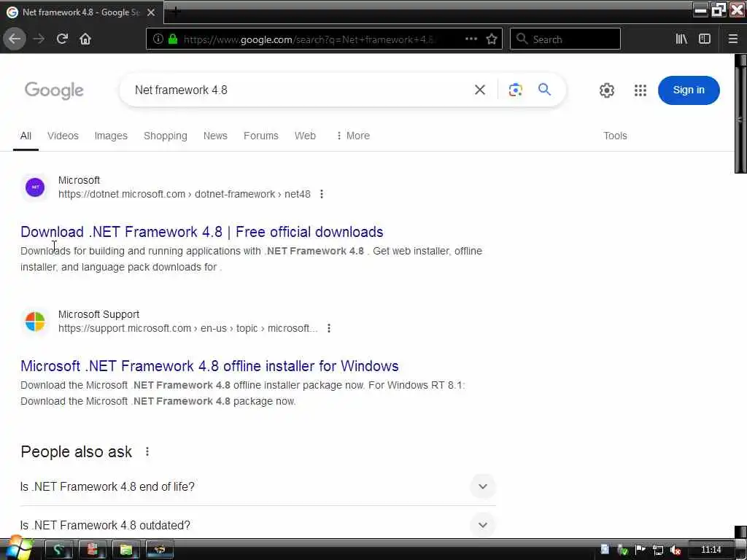Open About this result for People also ask
The width and height of the screenshot is (747, 560).
(x=147, y=451)
